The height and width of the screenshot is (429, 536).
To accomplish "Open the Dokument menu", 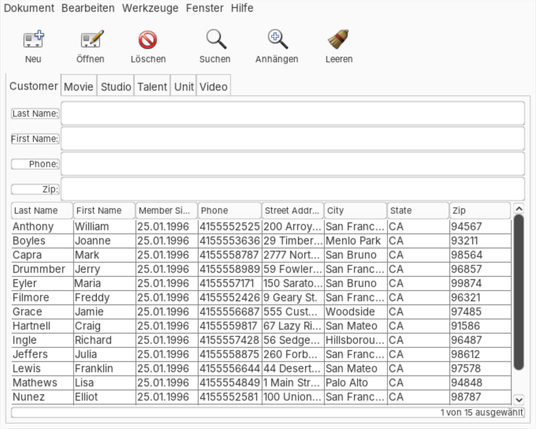I will coord(29,8).
